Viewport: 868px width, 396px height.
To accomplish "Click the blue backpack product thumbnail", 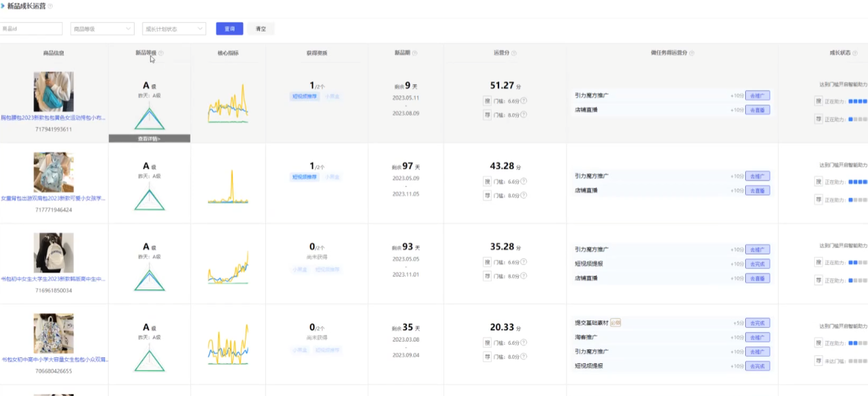I will coord(53,172).
